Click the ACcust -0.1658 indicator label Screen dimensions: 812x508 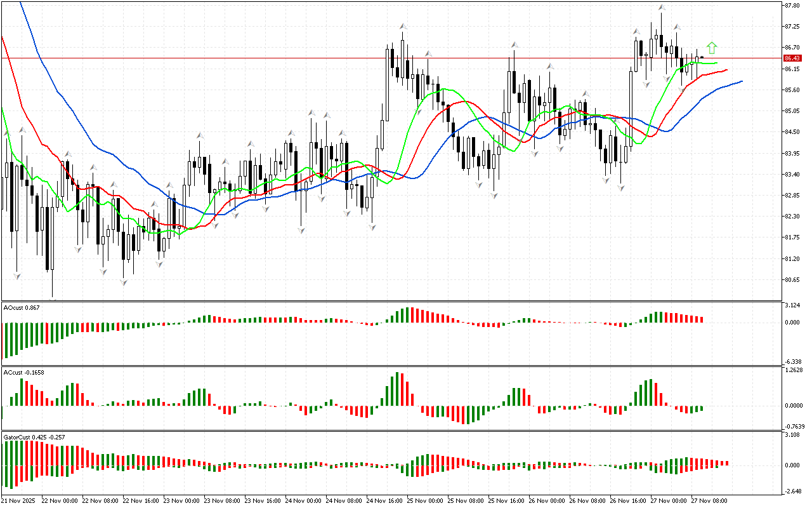(x=23, y=372)
